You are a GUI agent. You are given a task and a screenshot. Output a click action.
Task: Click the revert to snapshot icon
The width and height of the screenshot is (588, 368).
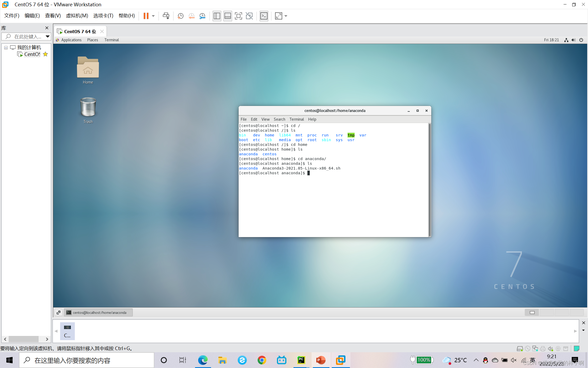pyautogui.click(x=191, y=16)
